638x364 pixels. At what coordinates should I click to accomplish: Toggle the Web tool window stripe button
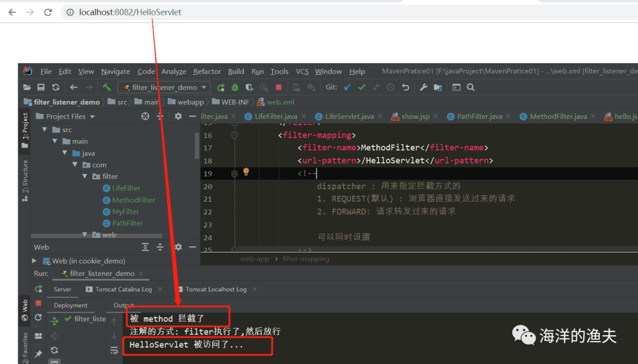25,310
